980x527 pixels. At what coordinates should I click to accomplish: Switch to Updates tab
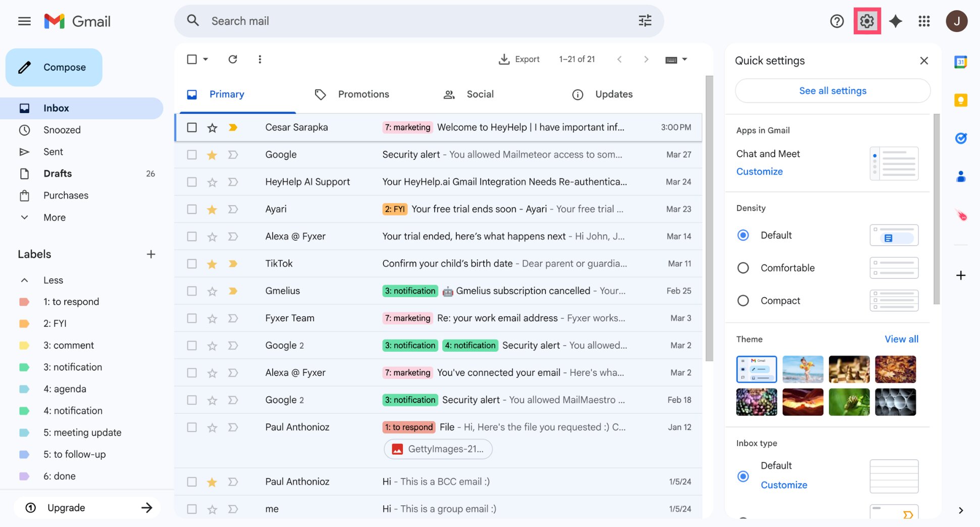pyautogui.click(x=613, y=94)
